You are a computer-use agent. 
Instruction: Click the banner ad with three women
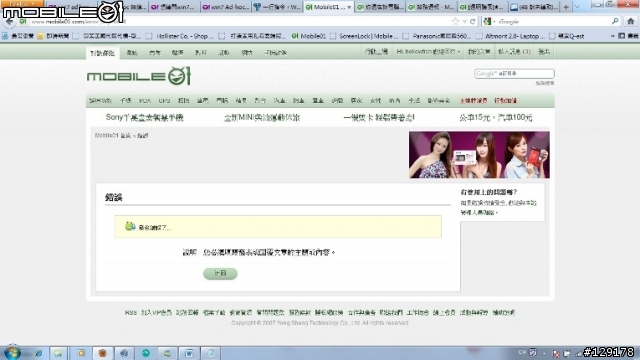479,155
